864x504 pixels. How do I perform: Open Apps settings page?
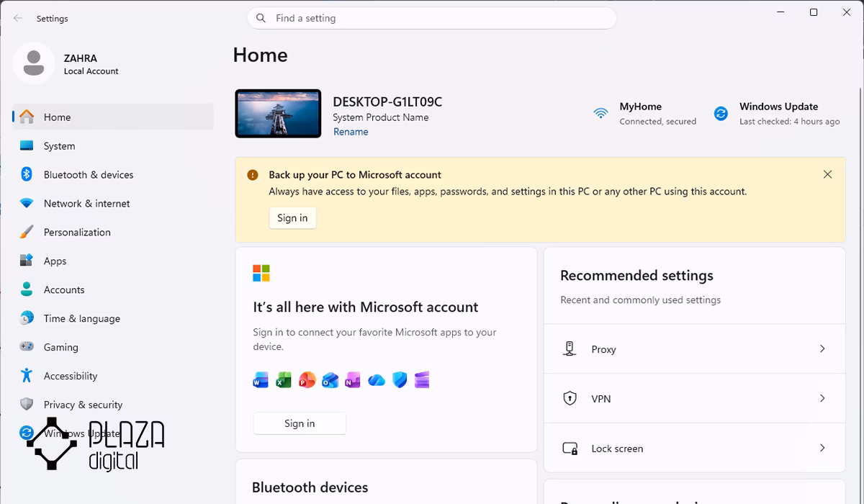[x=113, y=261]
